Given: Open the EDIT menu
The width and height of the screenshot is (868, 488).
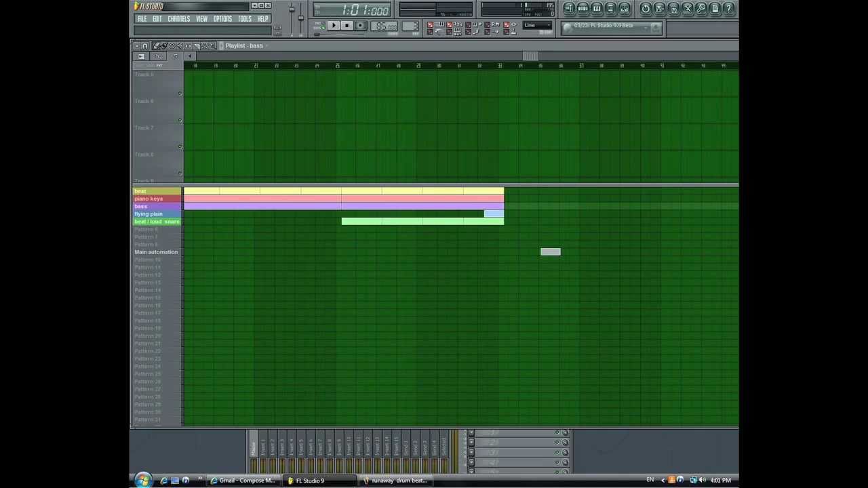Looking at the screenshot, I should [157, 19].
